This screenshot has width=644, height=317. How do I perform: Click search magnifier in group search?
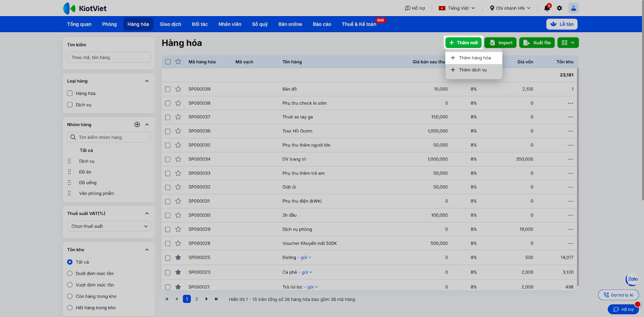click(x=73, y=137)
